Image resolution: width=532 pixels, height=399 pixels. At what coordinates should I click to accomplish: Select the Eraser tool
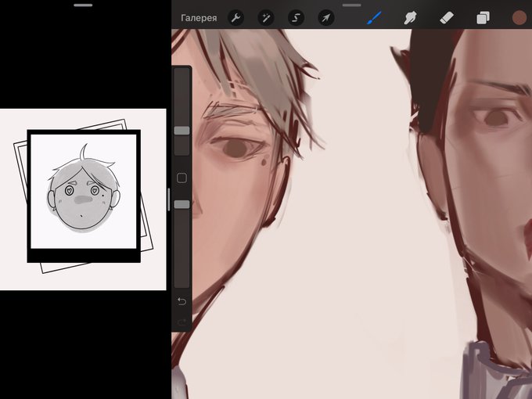pos(447,18)
